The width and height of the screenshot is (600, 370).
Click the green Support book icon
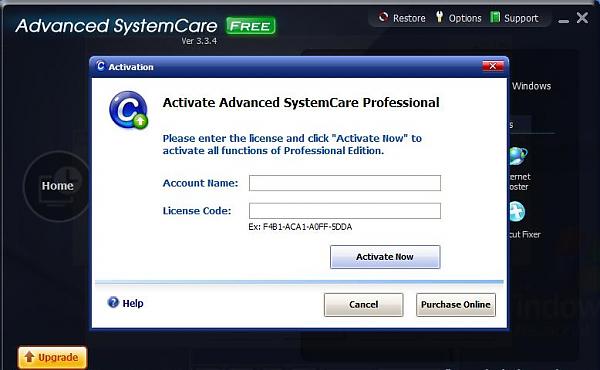[x=495, y=17]
